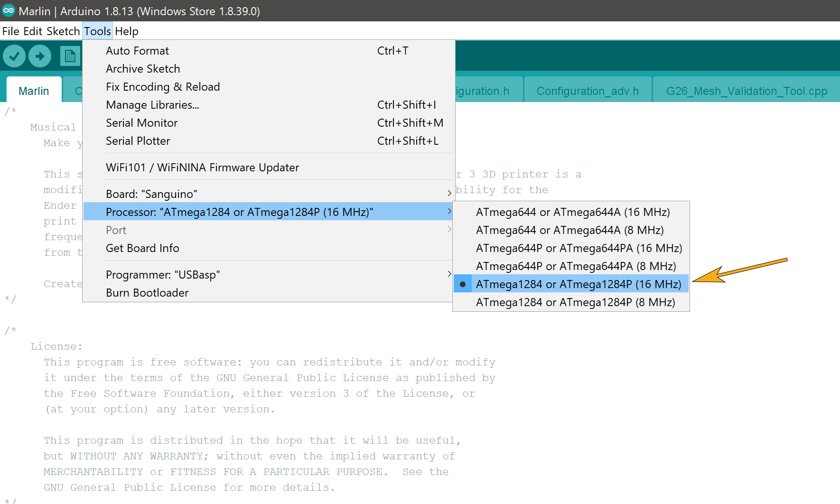Launch the WiFi101 / WiFiNINA Firmware Updater
This screenshot has height=504, width=840.
click(x=203, y=167)
